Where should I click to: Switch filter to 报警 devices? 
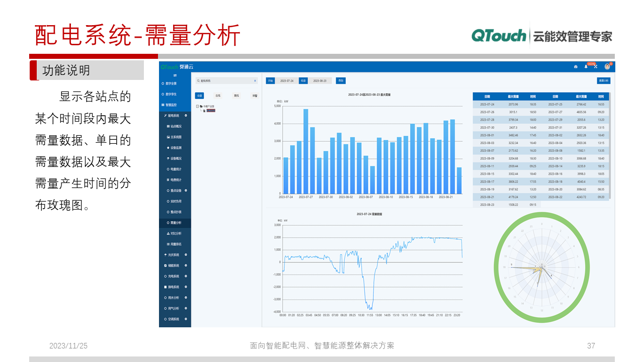[x=255, y=96]
